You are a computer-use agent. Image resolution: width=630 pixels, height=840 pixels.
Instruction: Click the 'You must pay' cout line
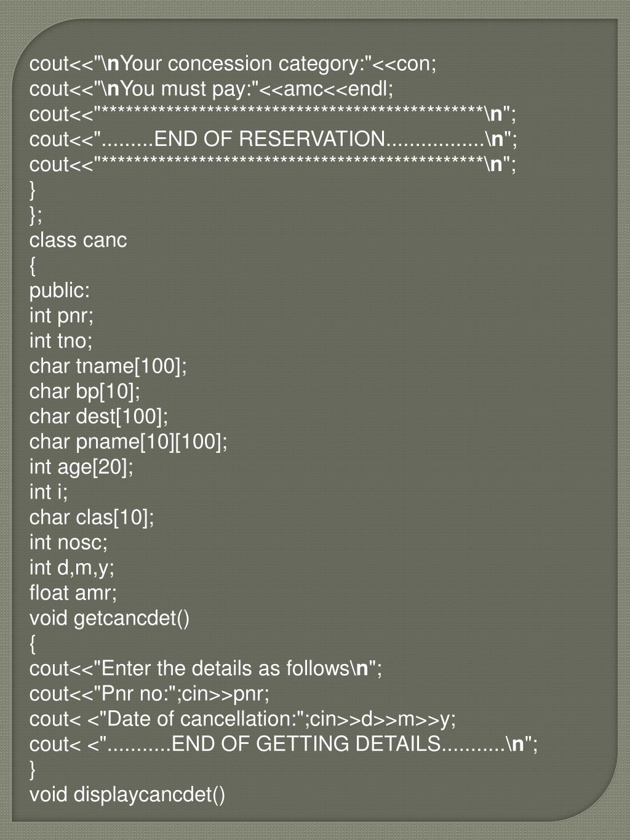click(212, 89)
